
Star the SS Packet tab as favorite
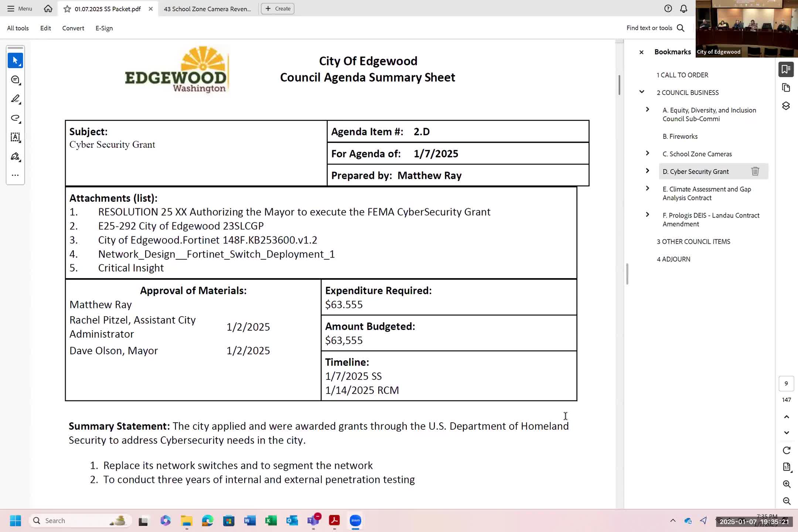(67, 8)
